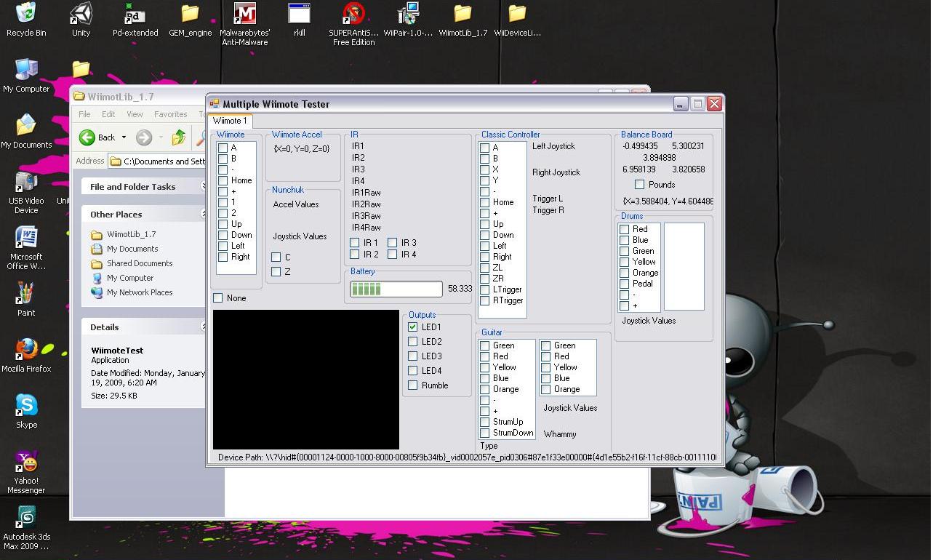933x560 pixels.
Task: Open the WiimotLib_1.7 link in Other Places
Action: [132, 234]
